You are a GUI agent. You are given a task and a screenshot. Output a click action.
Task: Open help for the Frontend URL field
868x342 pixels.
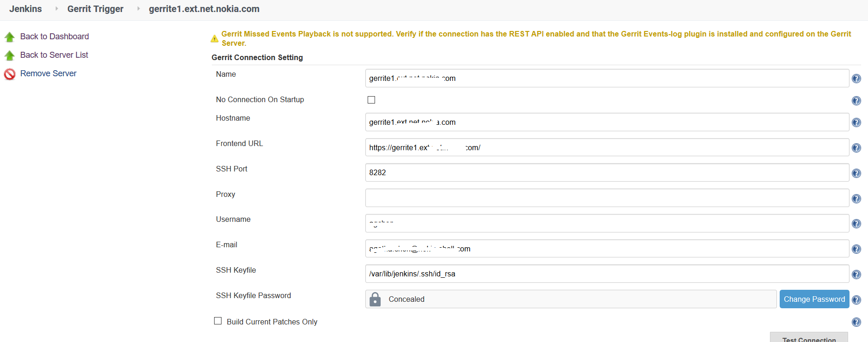856,148
